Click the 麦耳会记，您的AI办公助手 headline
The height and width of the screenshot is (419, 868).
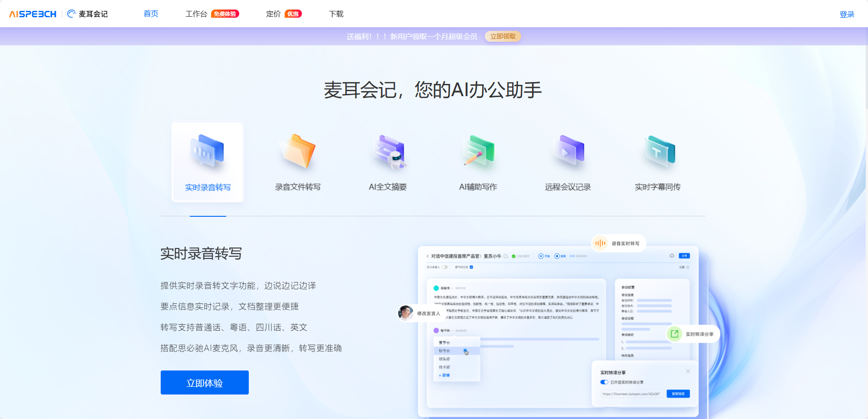click(433, 90)
